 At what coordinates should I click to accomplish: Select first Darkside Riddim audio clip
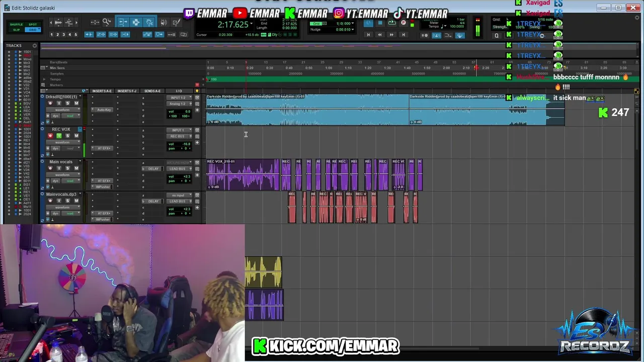[307, 110]
